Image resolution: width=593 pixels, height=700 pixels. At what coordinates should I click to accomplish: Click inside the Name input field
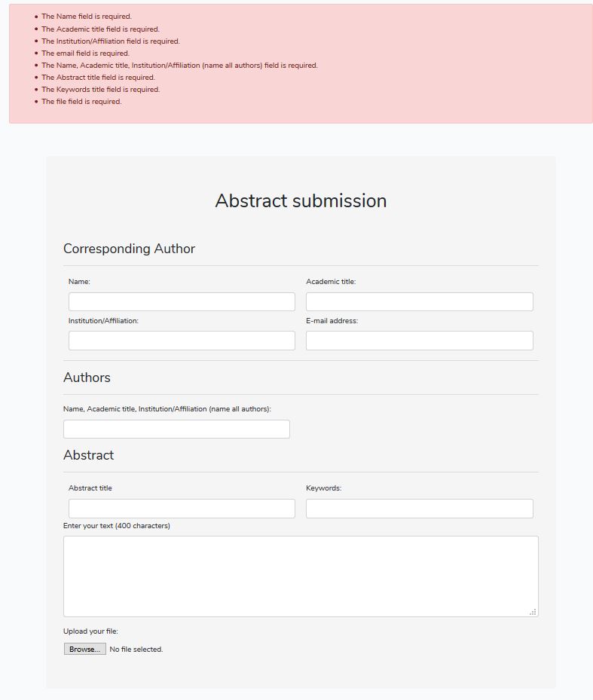[x=181, y=301]
